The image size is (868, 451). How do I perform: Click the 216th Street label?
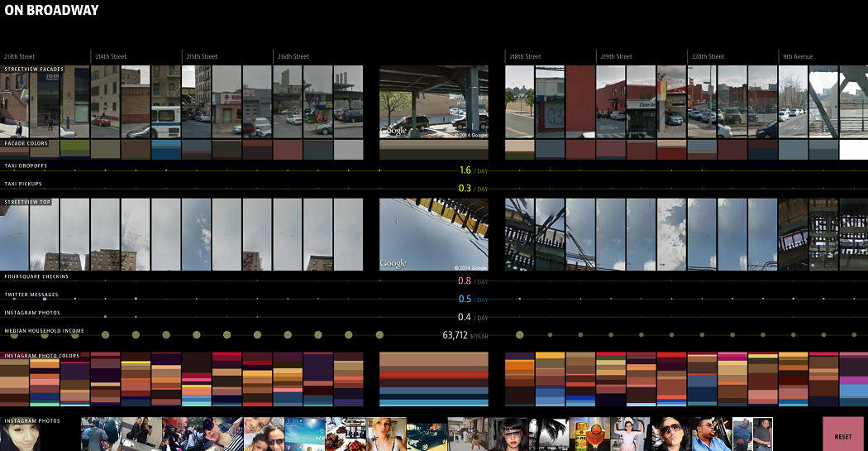click(293, 57)
